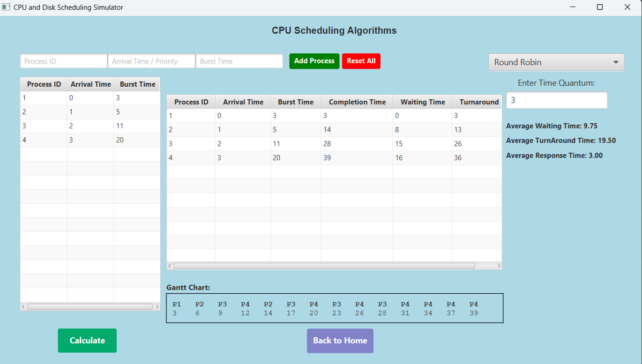
Task: Maximize the simulator window
Action: [x=599, y=7]
